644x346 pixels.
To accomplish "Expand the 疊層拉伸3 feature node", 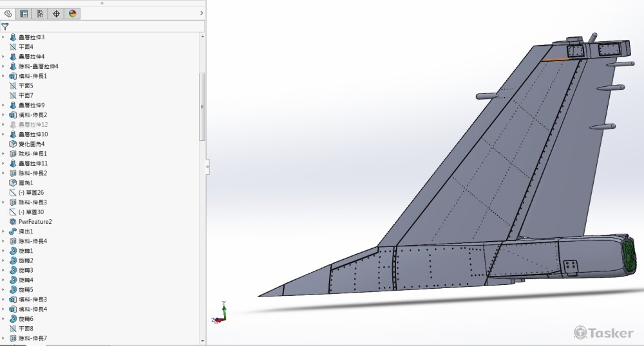I will [3, 37].
